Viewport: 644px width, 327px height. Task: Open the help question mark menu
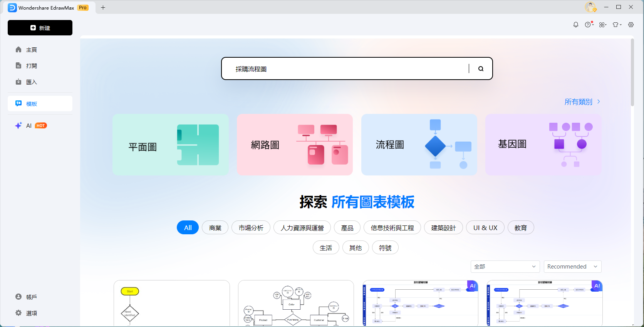point(589,25)
